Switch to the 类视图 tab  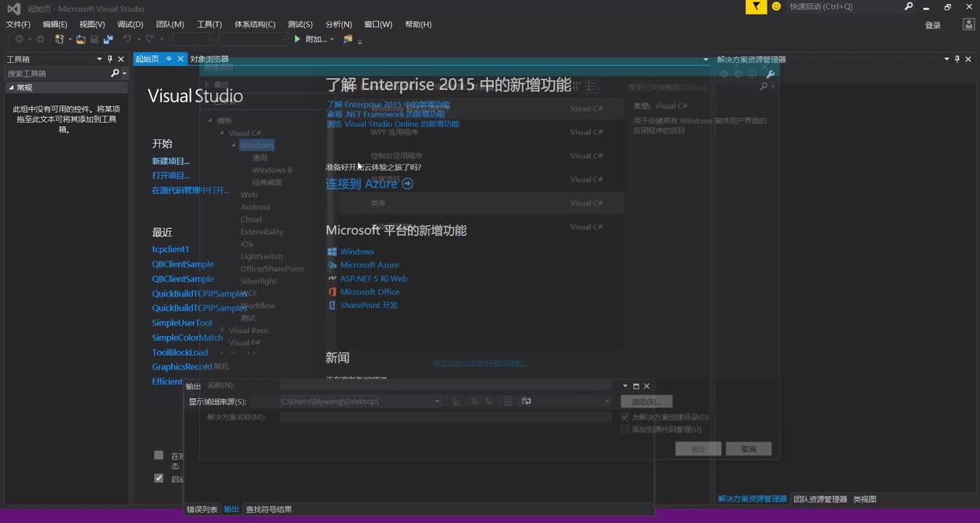pyautogui.click(x=865, y=499)
